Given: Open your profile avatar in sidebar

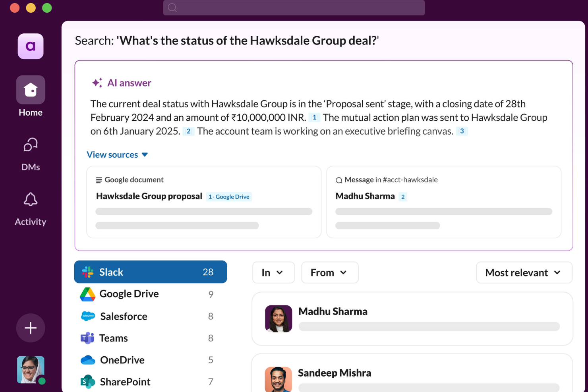Looking at the screenshot, I should coord(31,370).
